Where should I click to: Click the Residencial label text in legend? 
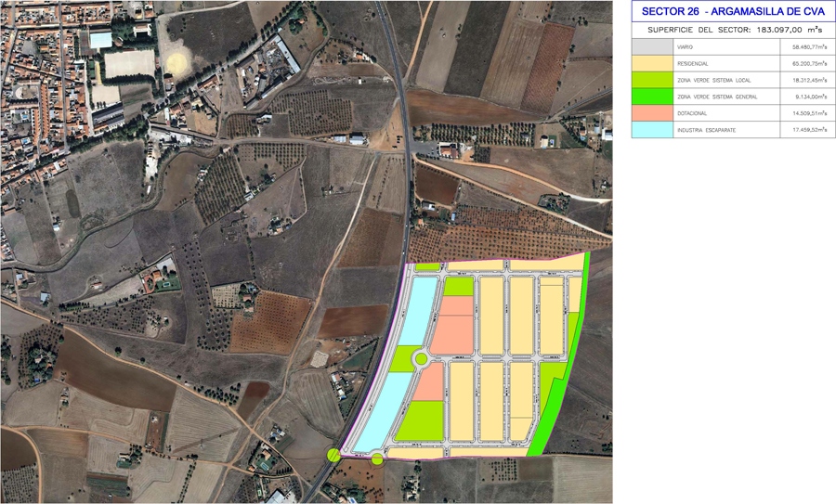[x=693, y=63]
